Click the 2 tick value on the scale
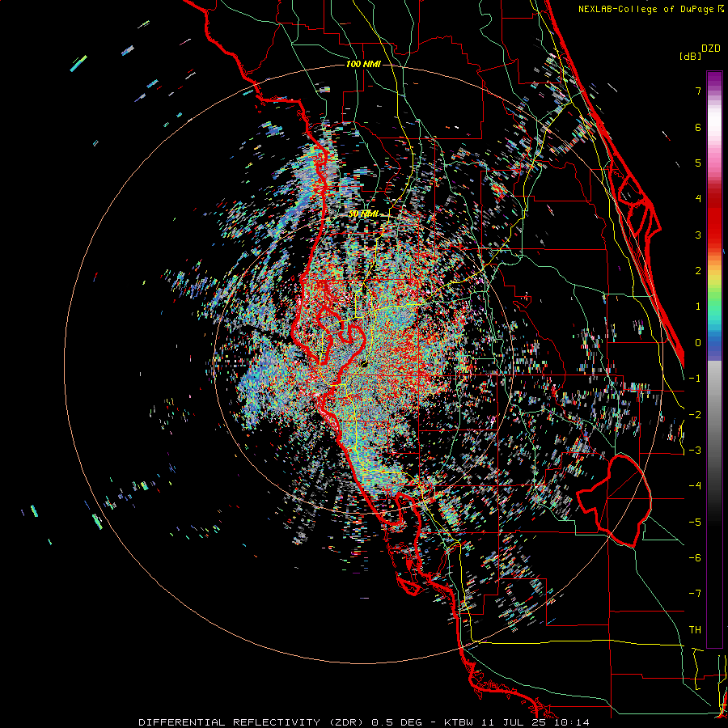 698,271
